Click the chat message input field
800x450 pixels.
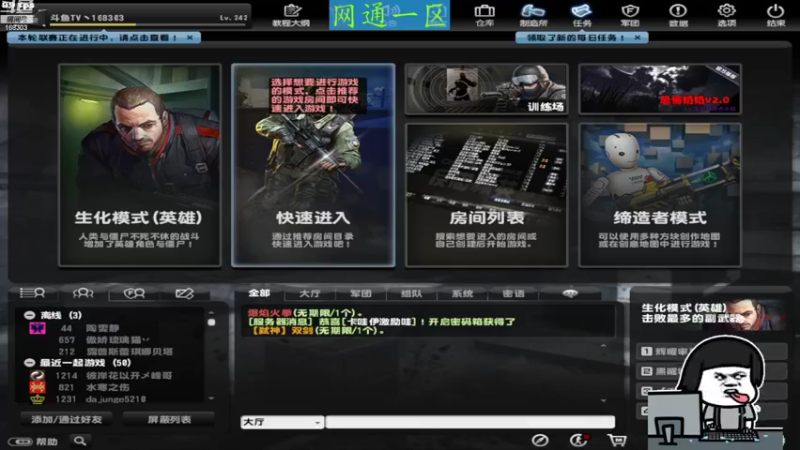coord(470,422)
